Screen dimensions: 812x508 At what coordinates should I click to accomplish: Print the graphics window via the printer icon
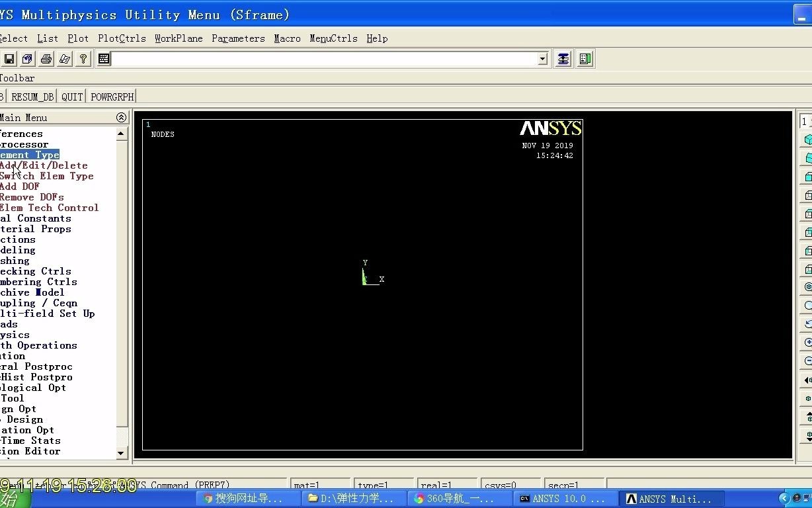46,59
